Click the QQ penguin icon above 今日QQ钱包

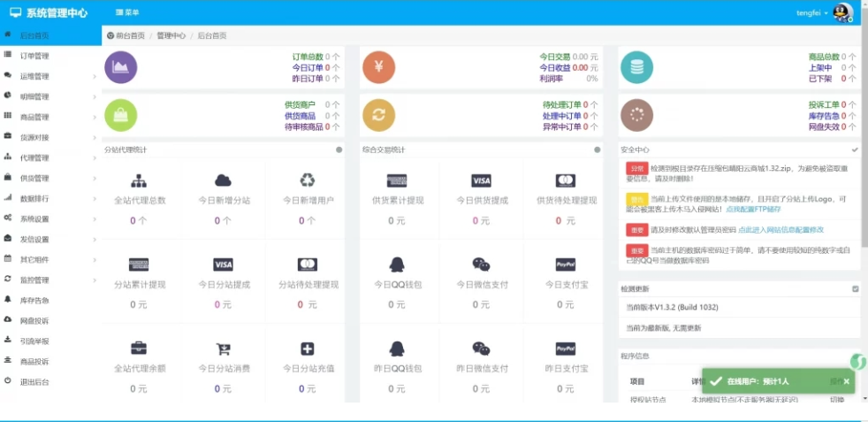pos(396,265)
